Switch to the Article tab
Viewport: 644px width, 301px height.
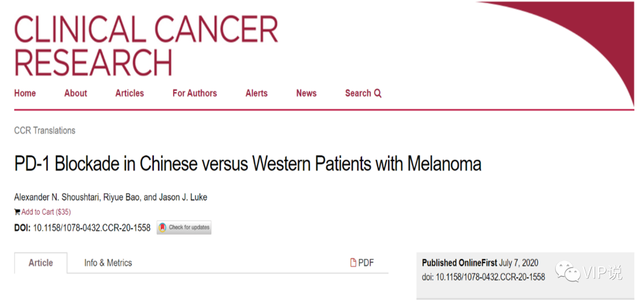(41, 263)
